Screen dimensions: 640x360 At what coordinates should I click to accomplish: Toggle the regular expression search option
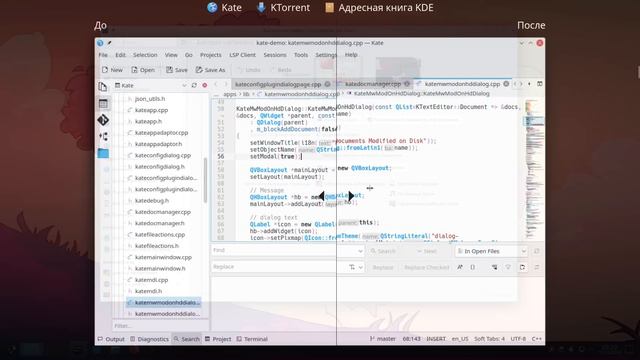(473, 267)
